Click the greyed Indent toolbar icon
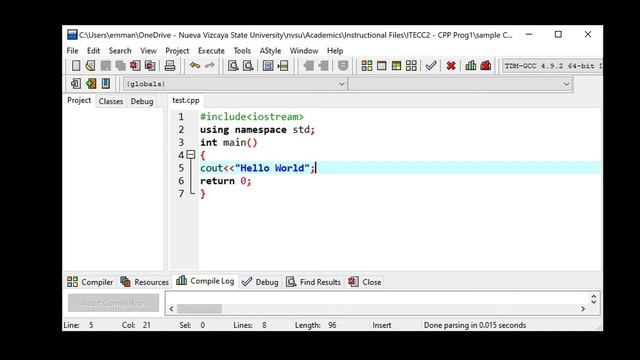 click(309, 66)
